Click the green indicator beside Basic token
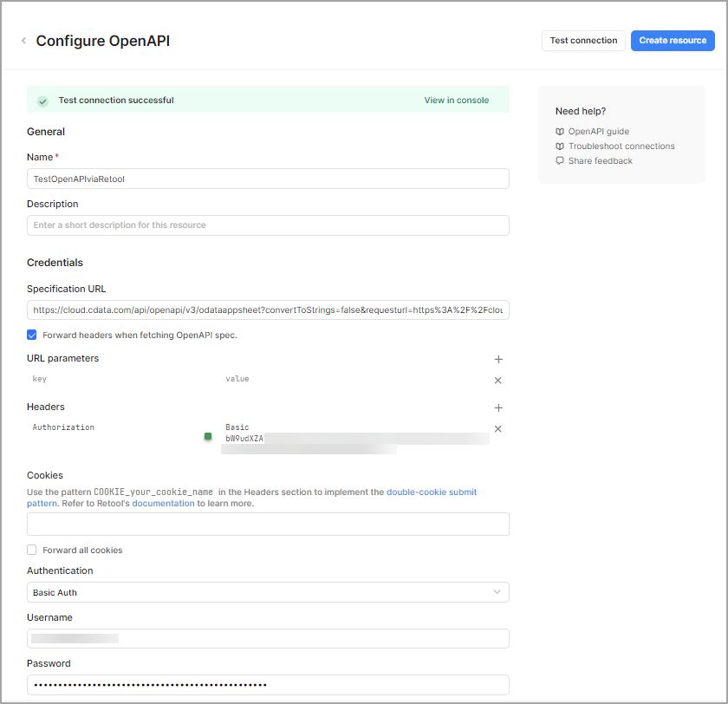The width and height of the screenshot is (728, 704). pos(207,437)
